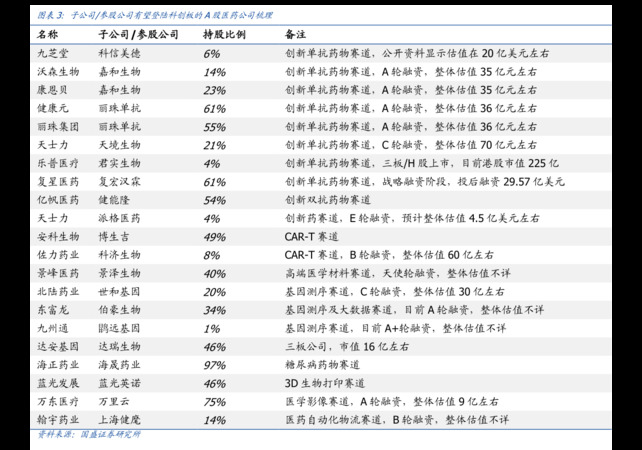Select the '名称' column header

[x=47, y=34]
